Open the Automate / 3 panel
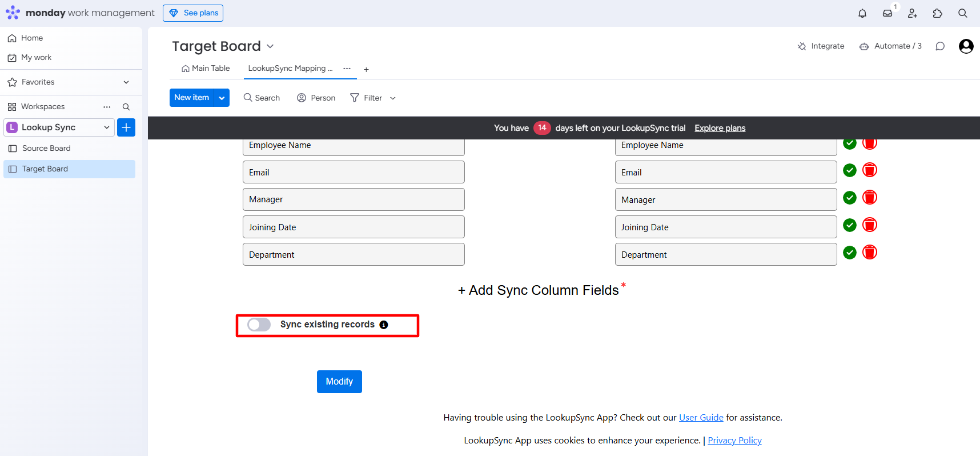Image resolution: width=980 pixels, height=456 pixels. click(891, 46)
